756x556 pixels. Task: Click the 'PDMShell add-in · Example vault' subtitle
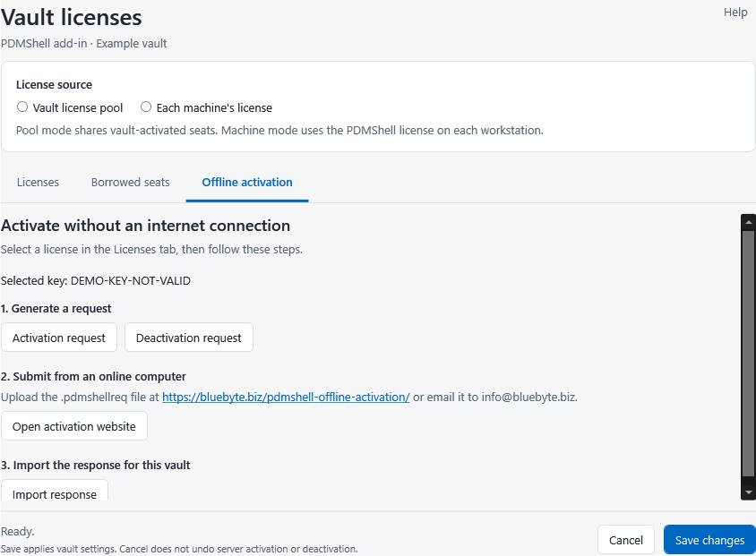click(84, 43)
